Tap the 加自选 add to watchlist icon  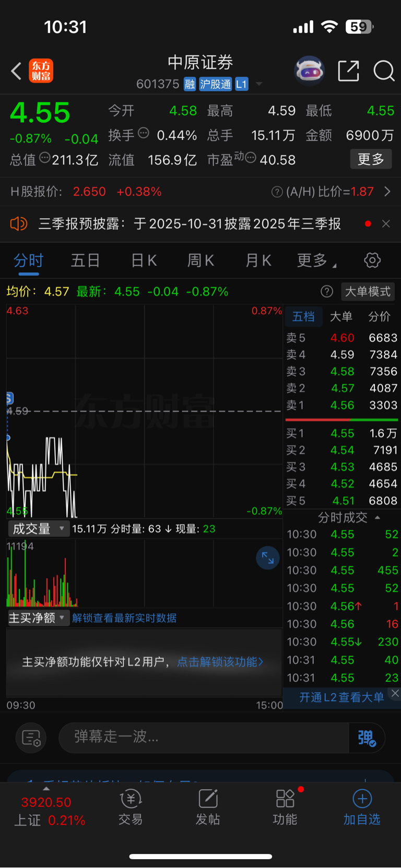tap(362, 807)
